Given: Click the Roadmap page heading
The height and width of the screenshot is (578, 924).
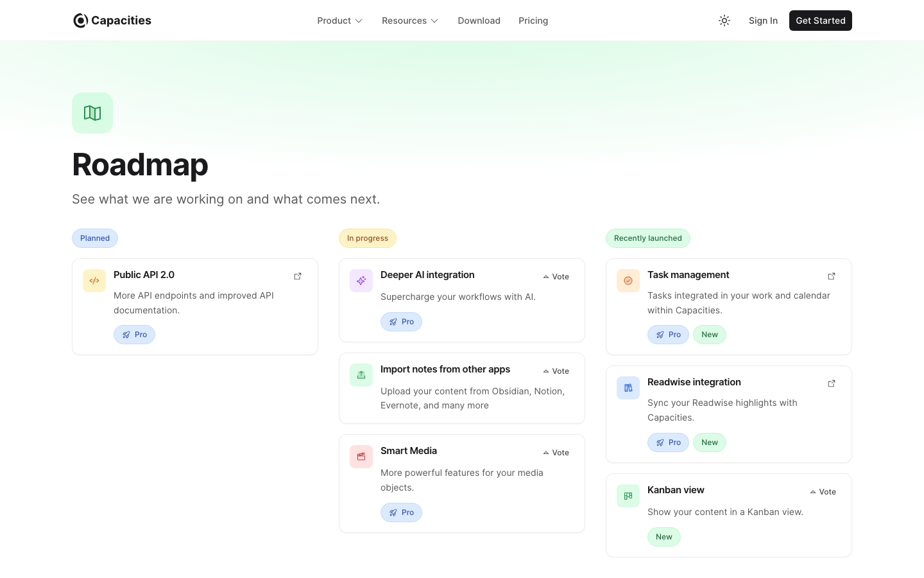Looking at the screenshot, I should pyautogui.click(x=140, y=164).
